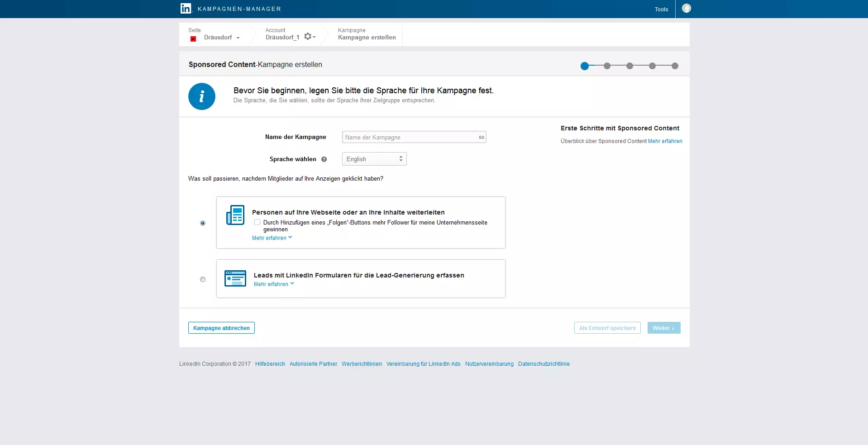Click Als Entwurf speichern button
The image size is (868, 445).
(607, 328)
